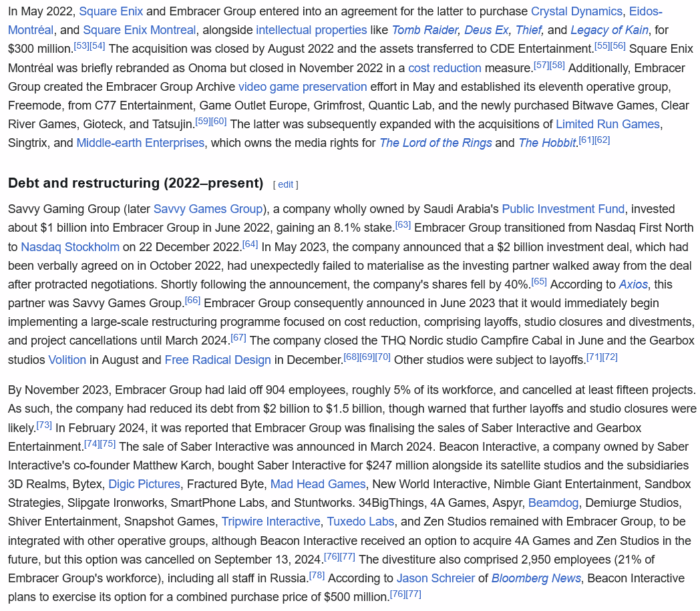Open the Limited Run Games link
Screen dimensions: 700x611
click(608, 124)
